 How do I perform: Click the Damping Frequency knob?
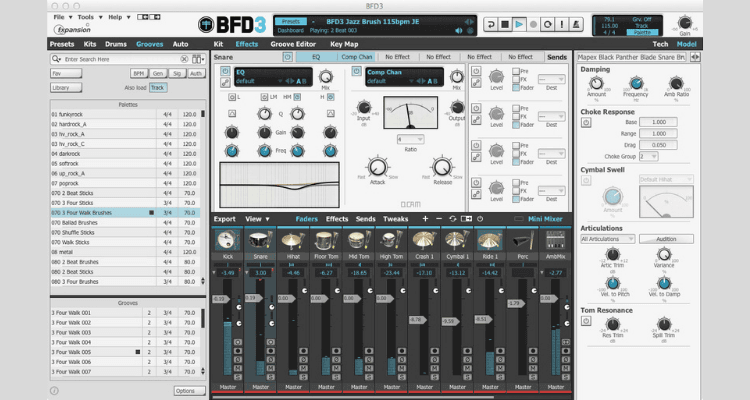pos(636,83)
